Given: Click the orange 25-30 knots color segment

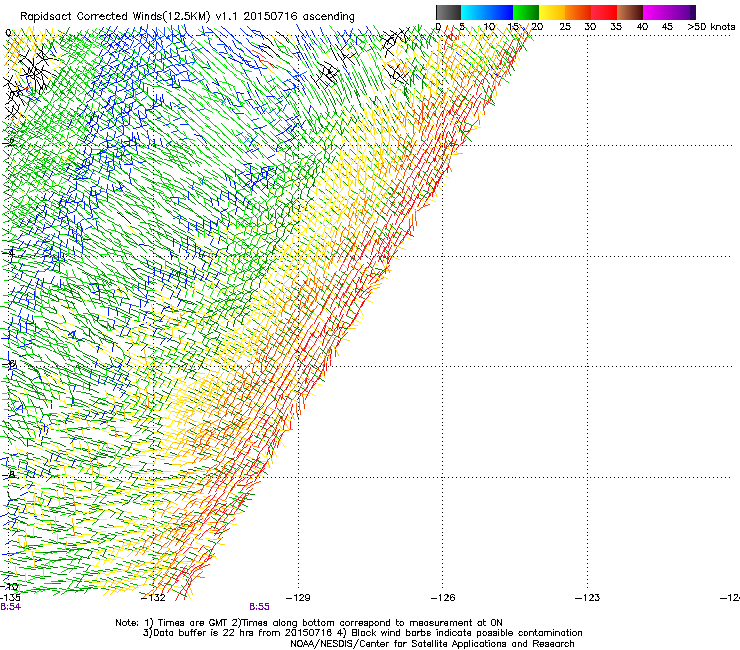Looking at the screenshot, I should (x=578, y=12).
